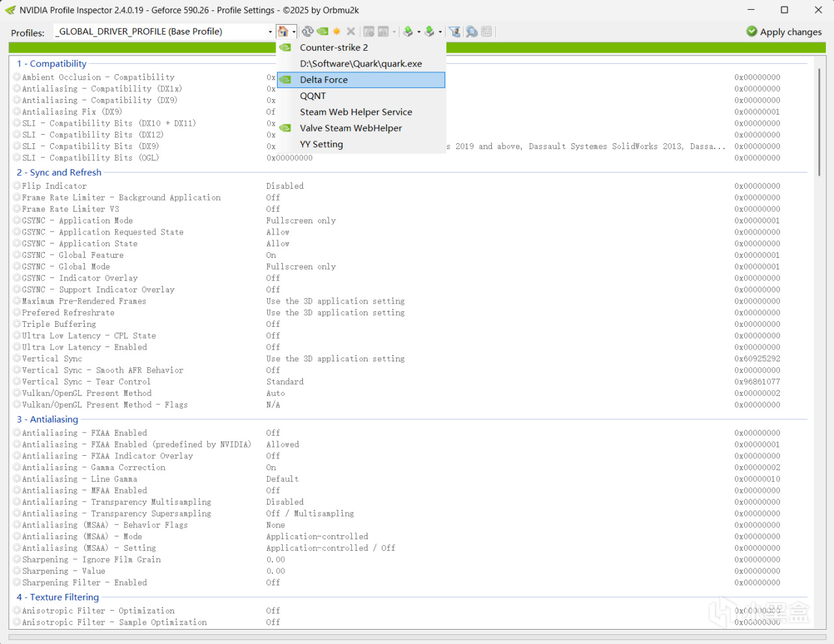Click the export profile up-arrow icon
Screen dimensions: 834x644
408,31
